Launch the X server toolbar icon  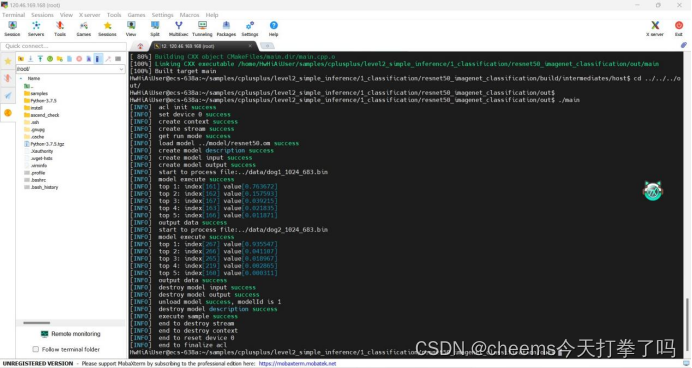click(655, 28)
